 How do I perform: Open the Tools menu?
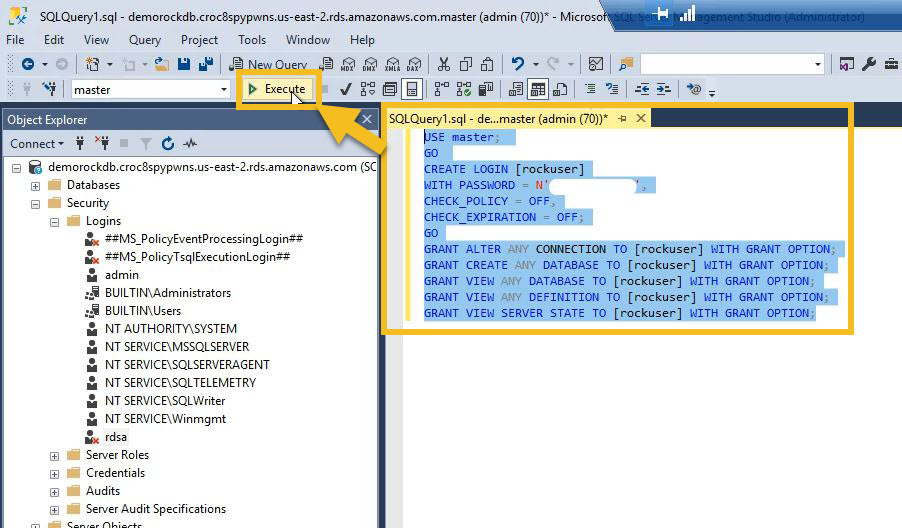tap(252, 40)
